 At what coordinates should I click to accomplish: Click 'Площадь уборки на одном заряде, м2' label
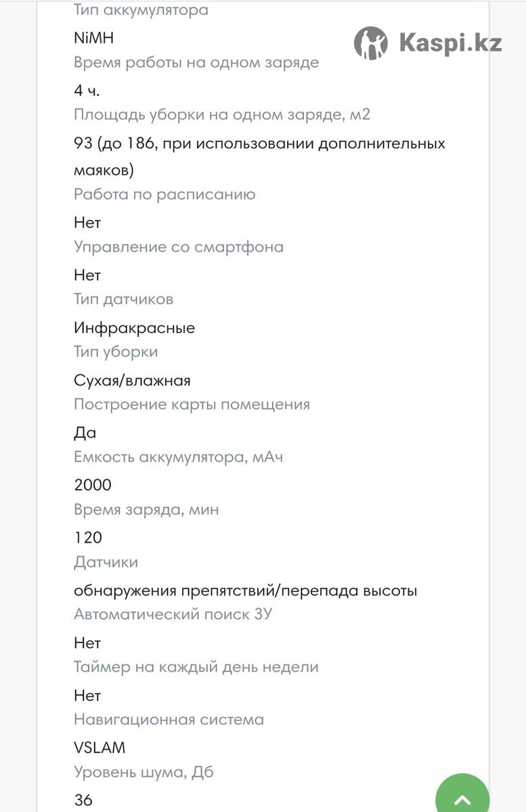(222, 114)
